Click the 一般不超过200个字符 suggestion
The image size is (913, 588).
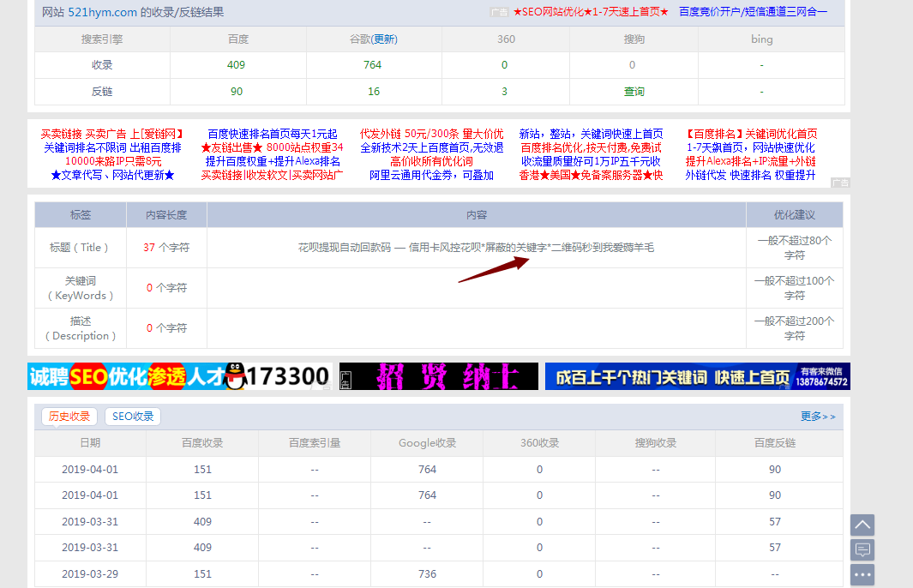795,328
